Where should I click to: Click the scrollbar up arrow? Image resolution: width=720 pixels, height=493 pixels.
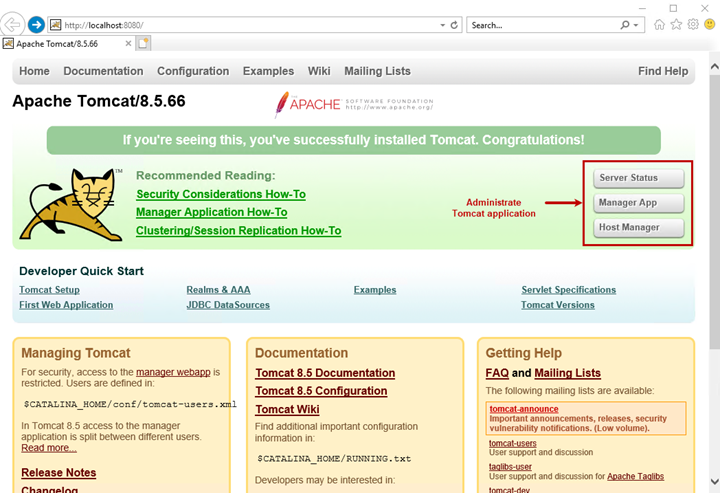(714, 67)
